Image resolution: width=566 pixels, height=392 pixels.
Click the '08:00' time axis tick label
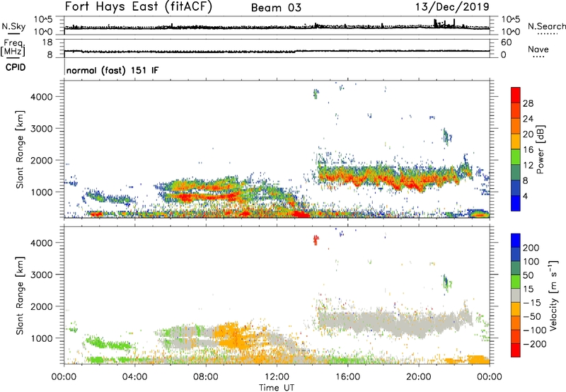coord(206,377)
